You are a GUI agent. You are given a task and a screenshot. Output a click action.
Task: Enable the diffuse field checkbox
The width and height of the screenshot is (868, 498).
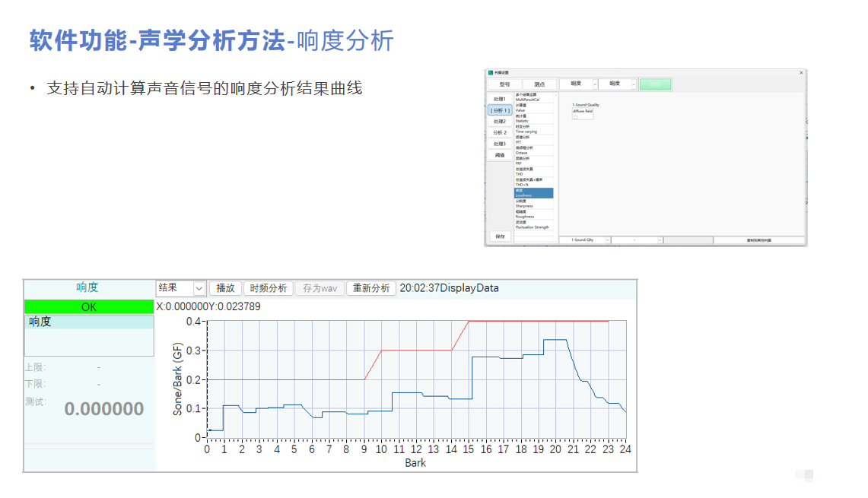[576, 117]
